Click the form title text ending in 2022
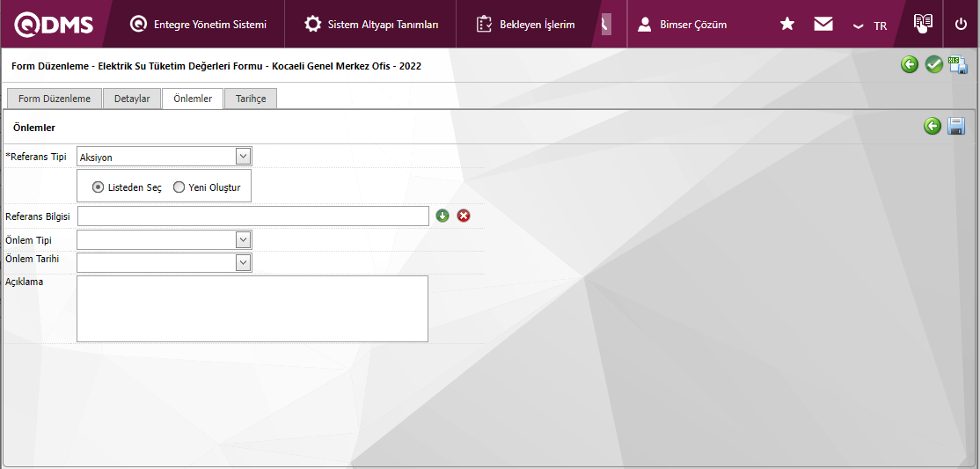980x469 pixels. (216, 66)
